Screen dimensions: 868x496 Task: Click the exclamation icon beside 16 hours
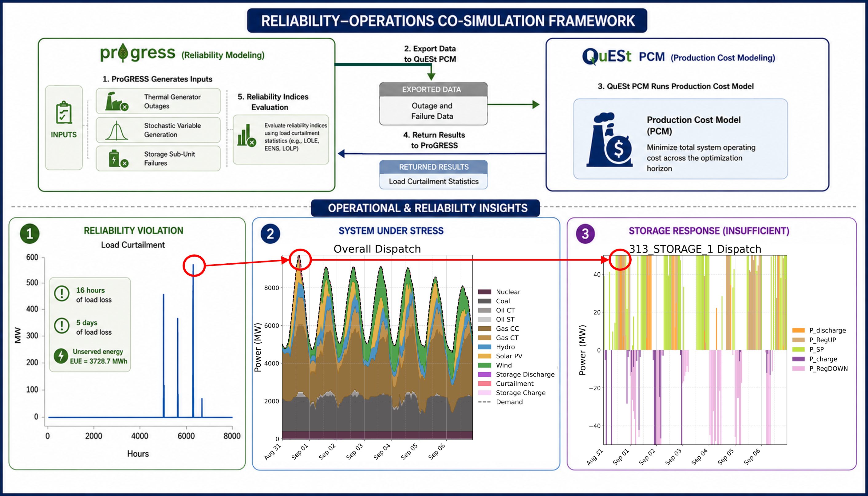[x=62, y=293]
